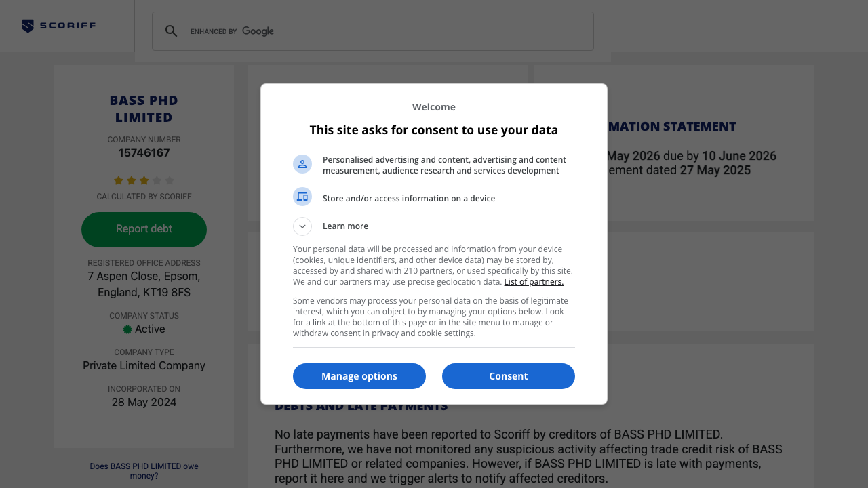The image size is (868, 488).
Task: Click the Manage options button
Action: coord(359,376)
